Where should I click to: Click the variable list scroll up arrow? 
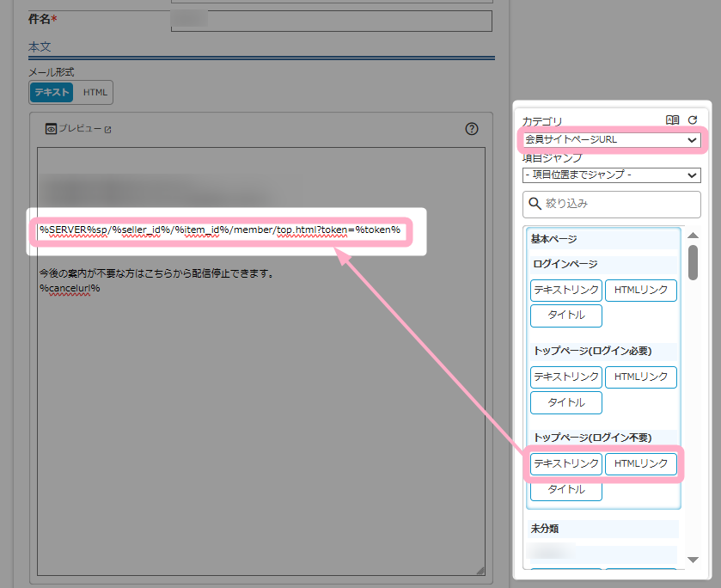tap(693, 235)
